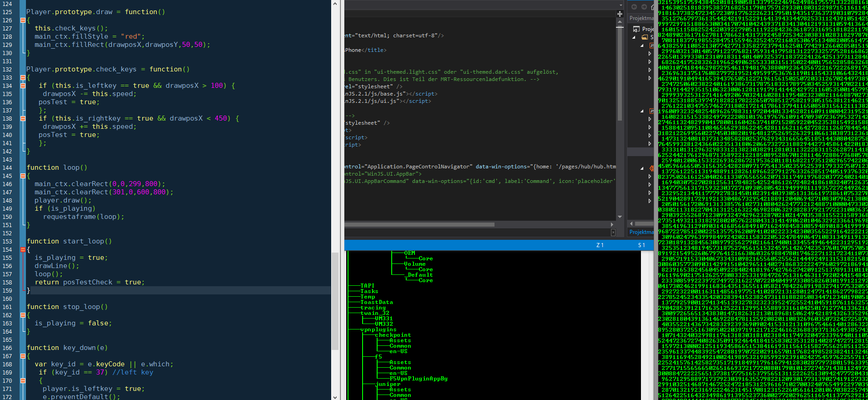Open the Projektmappen tab at panel bottom

click(x=641, y=232)
